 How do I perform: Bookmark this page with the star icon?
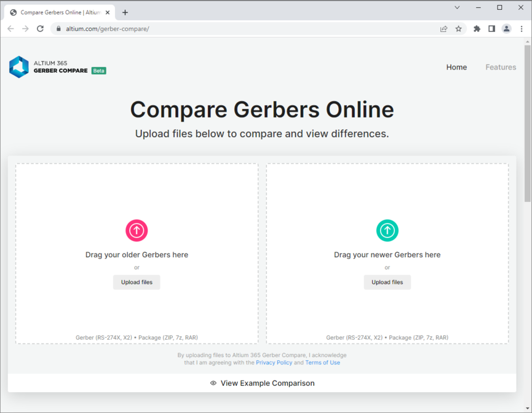458,28
